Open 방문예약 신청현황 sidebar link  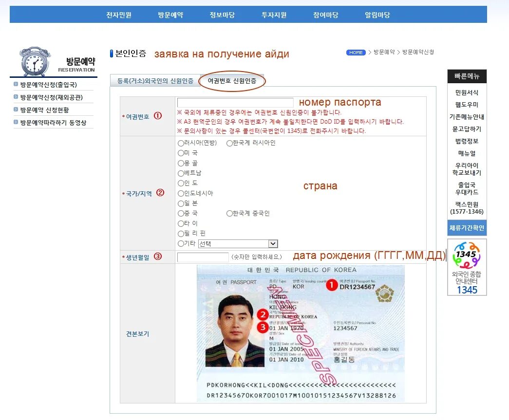pos(44,110)
